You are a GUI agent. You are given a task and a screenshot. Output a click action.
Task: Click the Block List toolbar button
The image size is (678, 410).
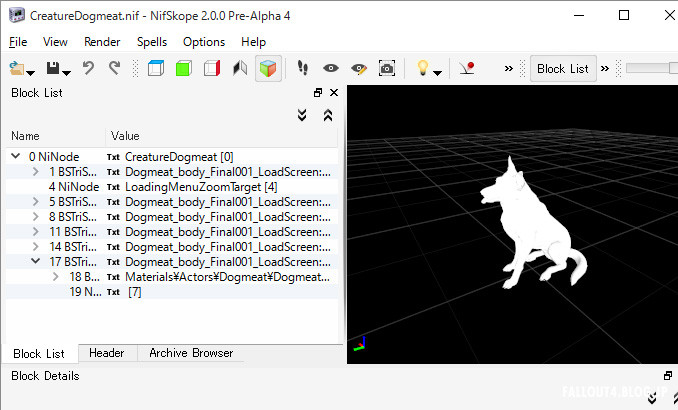pyautogui.click(x=563, y=68)
